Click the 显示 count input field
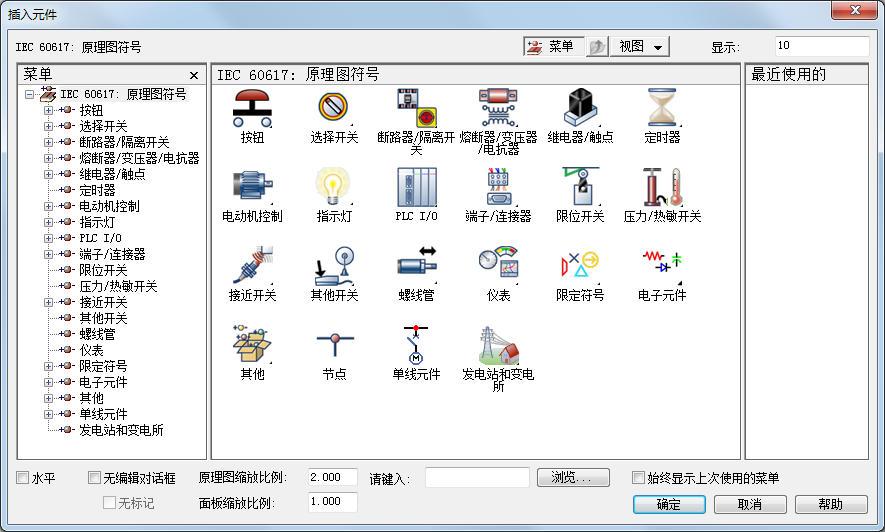This screenshot has width=885, height=532. pyautogui.click(x=822, y=46)
